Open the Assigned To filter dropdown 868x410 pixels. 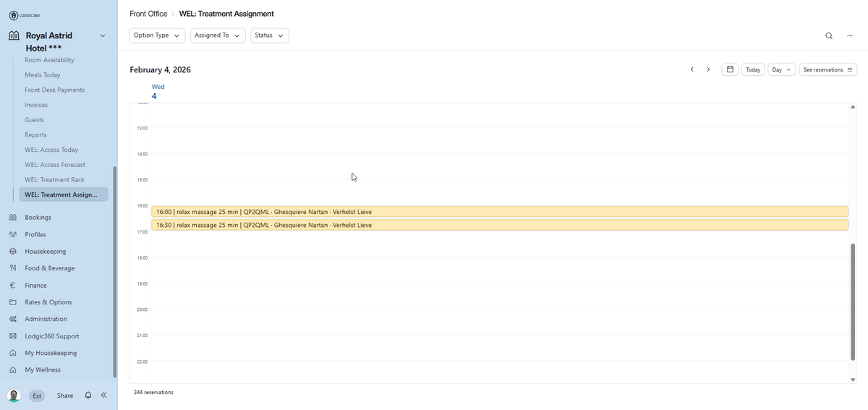click(x=218, y=35)
